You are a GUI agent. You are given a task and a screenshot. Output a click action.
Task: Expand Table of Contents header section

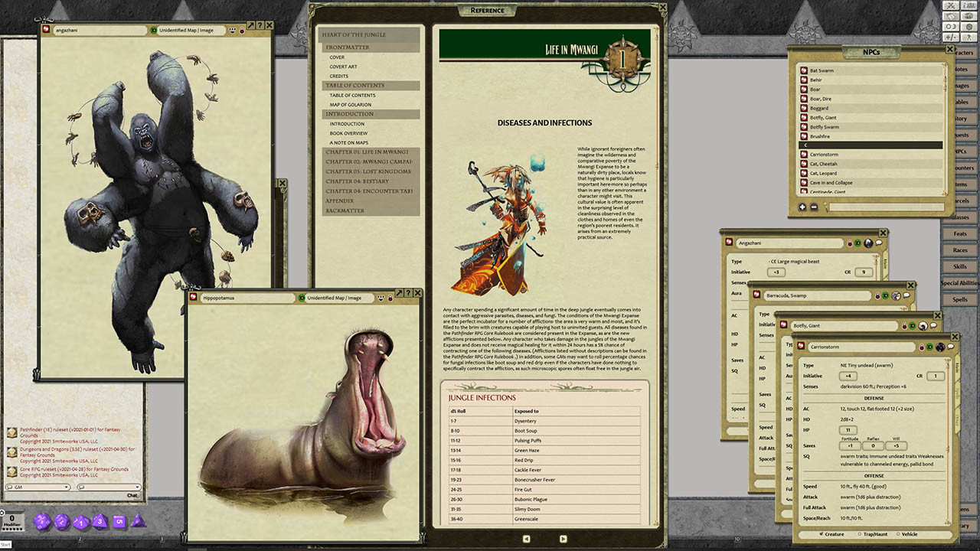369,85
